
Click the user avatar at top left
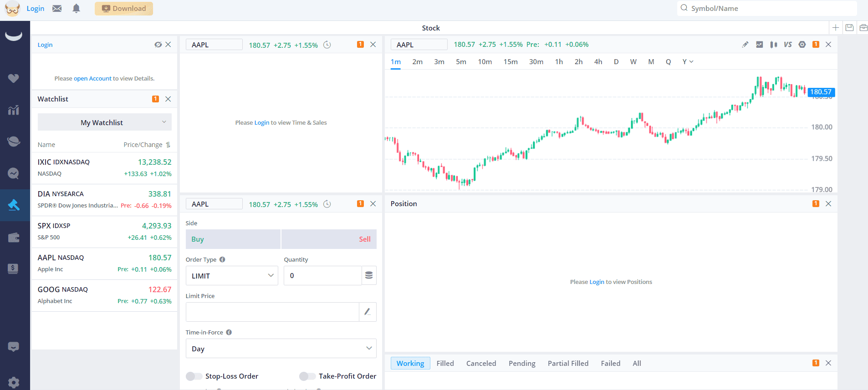click(x=12, y=9)
